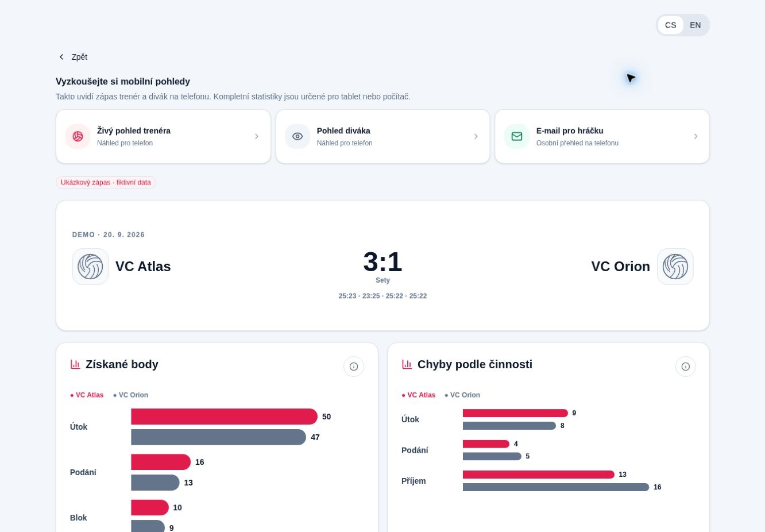Click the envelope icon in E-mail pro hráčku card
The width and height of the screenshot is (765, 532).
(x=517, y=136)
